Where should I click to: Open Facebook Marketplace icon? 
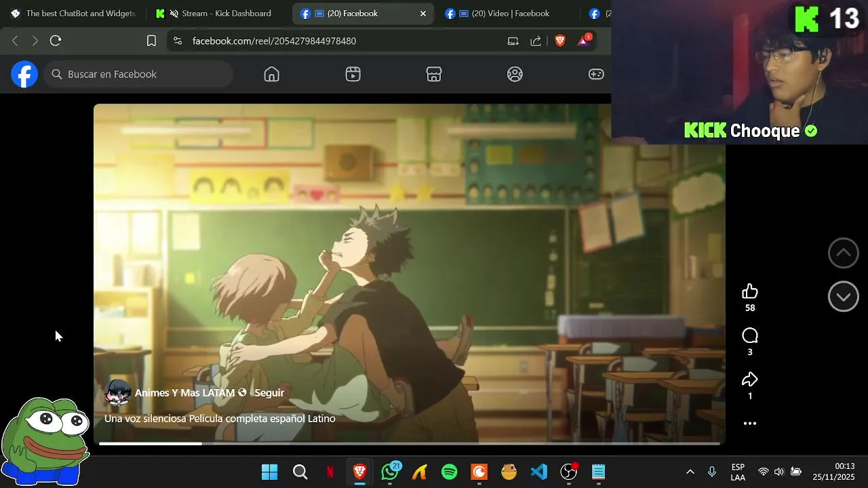click(434, 74)
